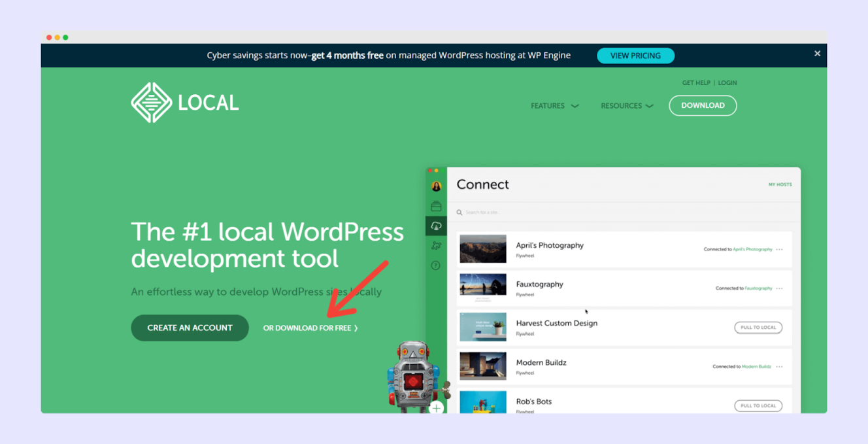Open the Add-ons puzzle icon in the sidebar
The height and width of the screenshot is (444, 868).
(436, 246)
